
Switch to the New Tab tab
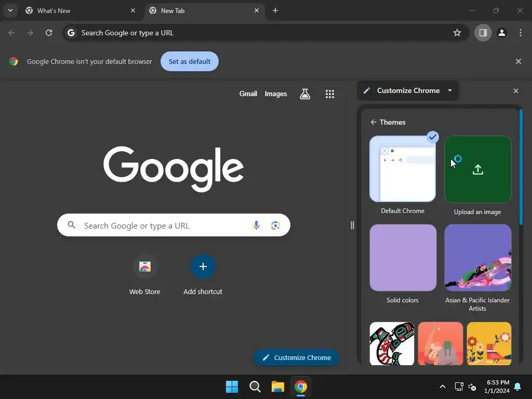click(x=205, y=11)
